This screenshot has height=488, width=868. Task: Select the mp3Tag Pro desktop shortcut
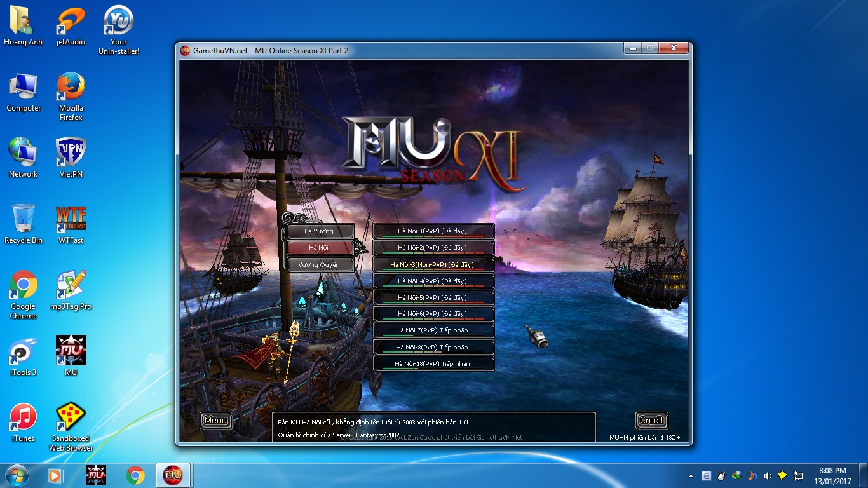(71, 290)
